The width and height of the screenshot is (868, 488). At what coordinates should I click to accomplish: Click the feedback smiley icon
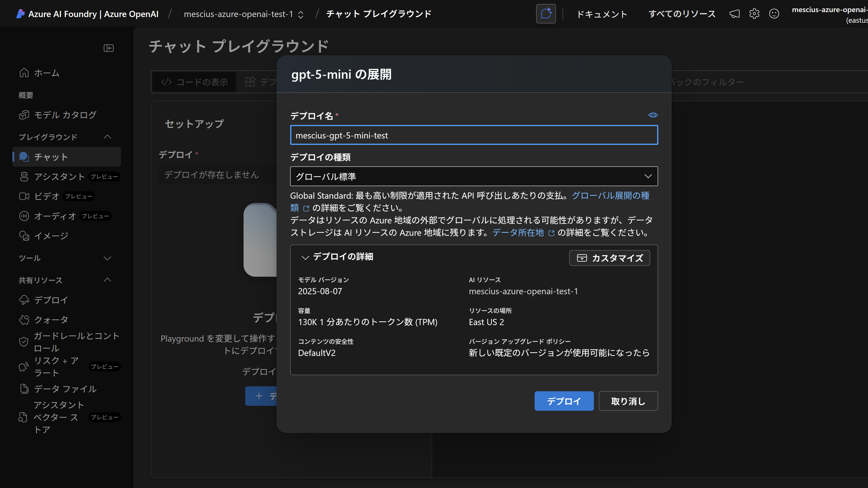tap(774, 14)
